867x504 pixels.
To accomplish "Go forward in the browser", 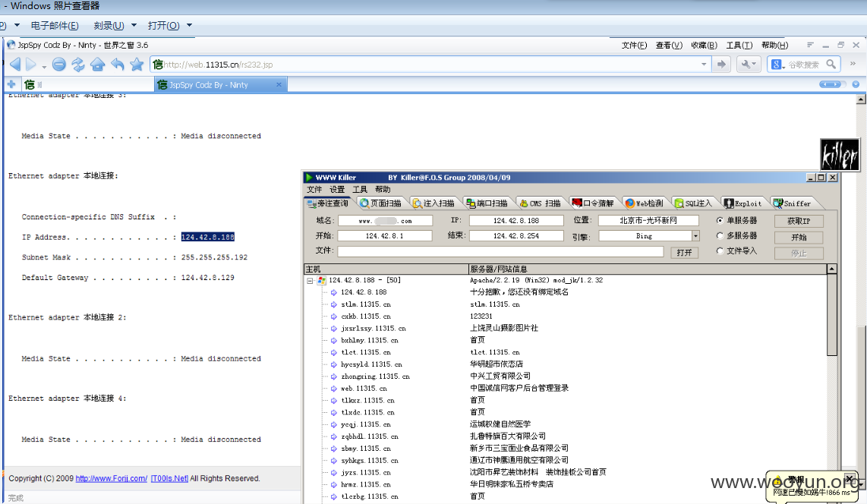I will point(31,65).
